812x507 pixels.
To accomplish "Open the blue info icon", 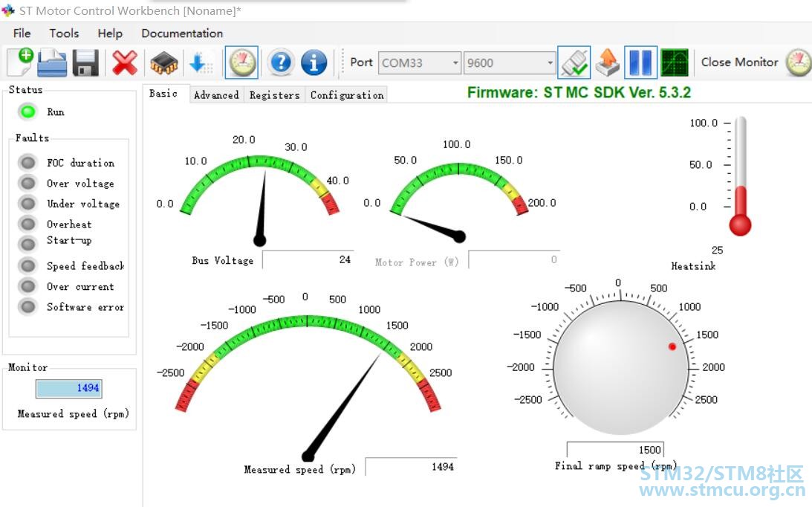I will 314,62.
